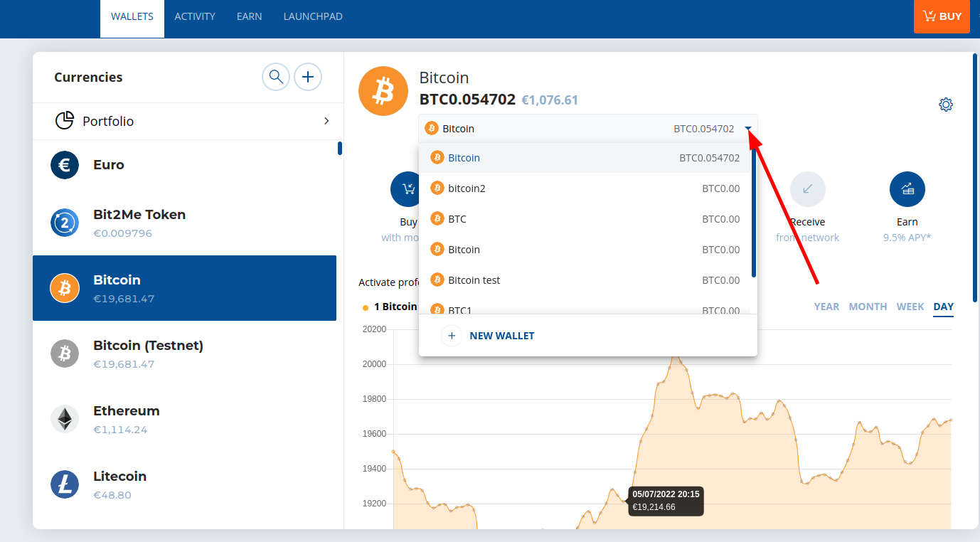Viewport: 980px width, 542px height.
Task: Select the Ethereum diamond icon
Action: 65,419
